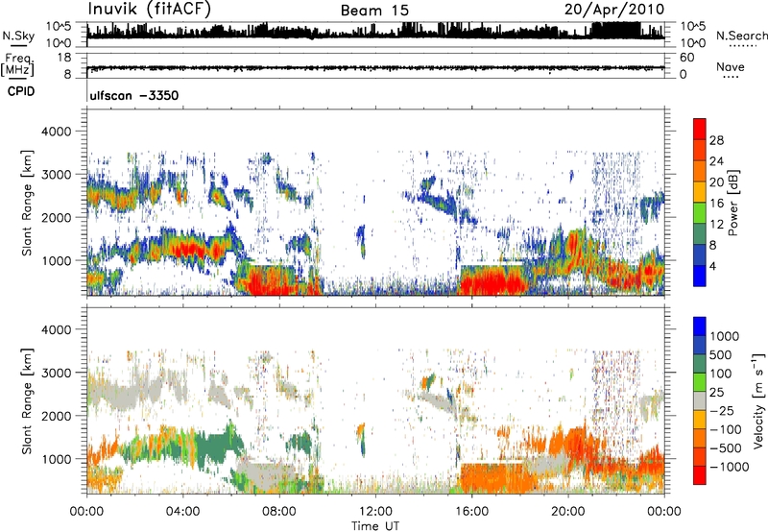Click the '-1000' label on the velocity scale
The width and height of the screenshot is (768, 532).
coord(729,467)
